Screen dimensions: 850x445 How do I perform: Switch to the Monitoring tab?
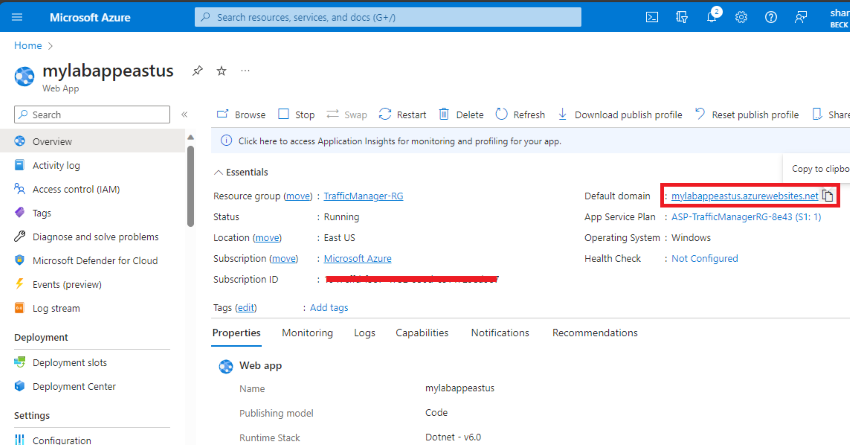[307, 333]
